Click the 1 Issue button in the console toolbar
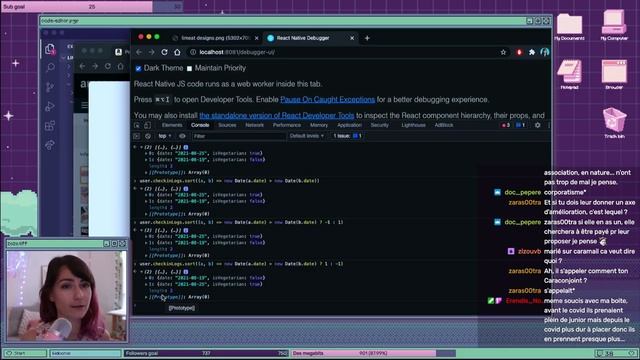This screenshot has height=360, width=640. point(347,136)
